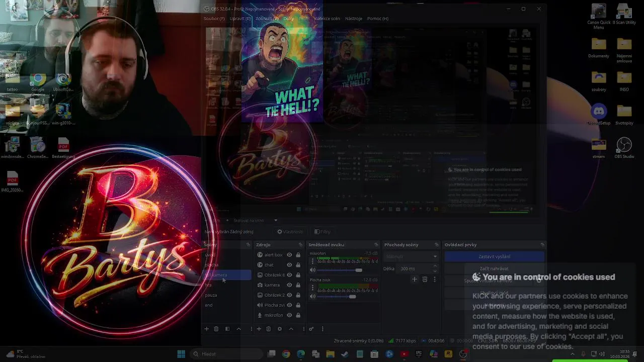The image size is (644, 362).
Task: Move source up with Zdroje chevron
Action: pos(291,329)
